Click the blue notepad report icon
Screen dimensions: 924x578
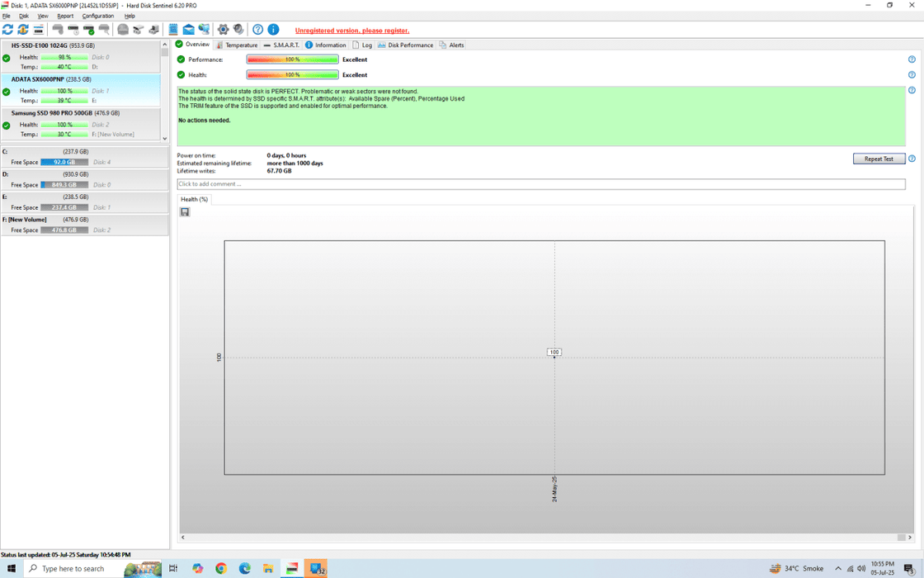pos(173,30)
